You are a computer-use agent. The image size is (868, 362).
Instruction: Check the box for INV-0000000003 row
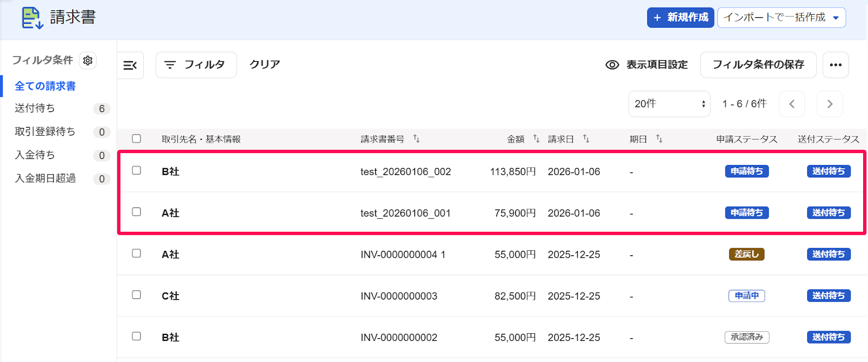click(136, 295)
